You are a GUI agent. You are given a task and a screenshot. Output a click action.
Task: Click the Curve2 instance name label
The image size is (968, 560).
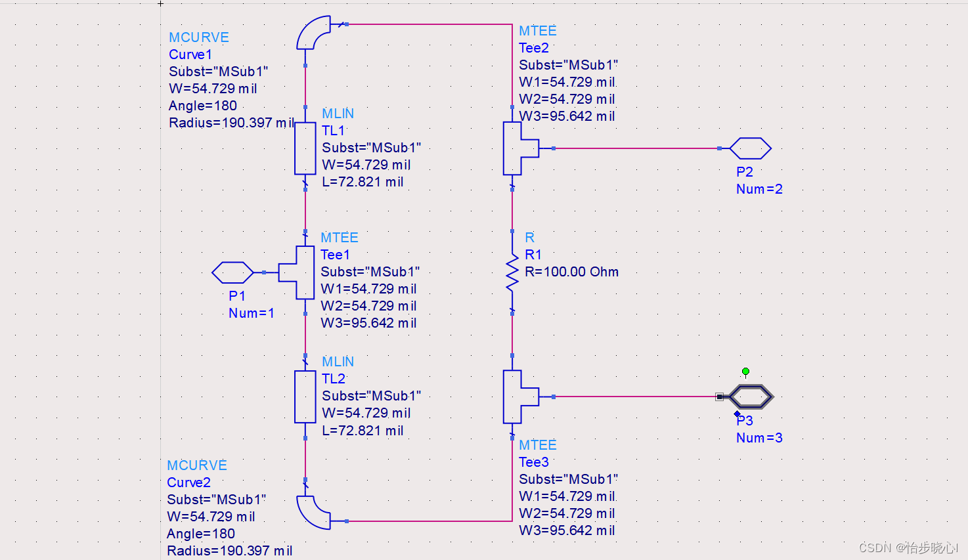click(188, 483)
